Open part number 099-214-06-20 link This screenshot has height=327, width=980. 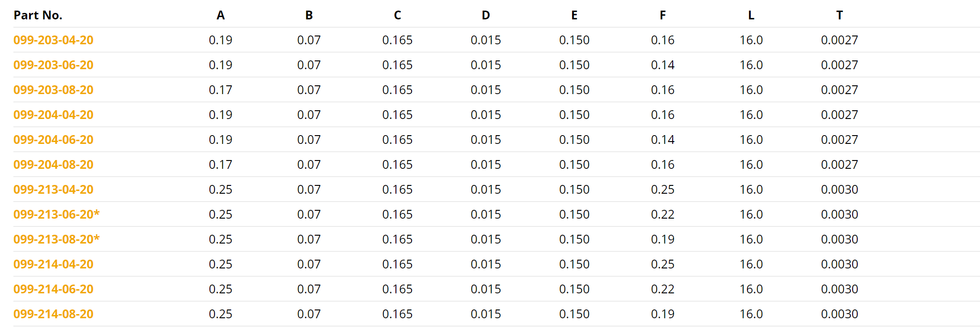(x=54, y=289)
